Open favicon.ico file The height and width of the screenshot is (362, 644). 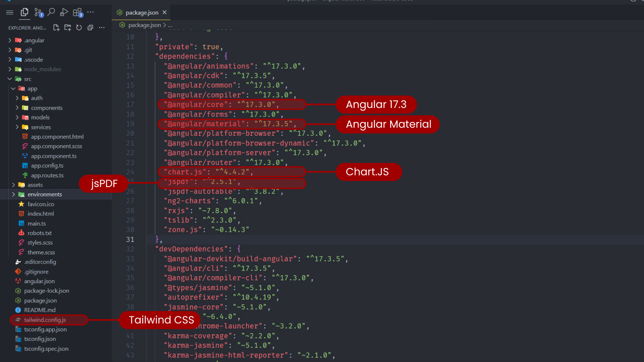[41, 204]
